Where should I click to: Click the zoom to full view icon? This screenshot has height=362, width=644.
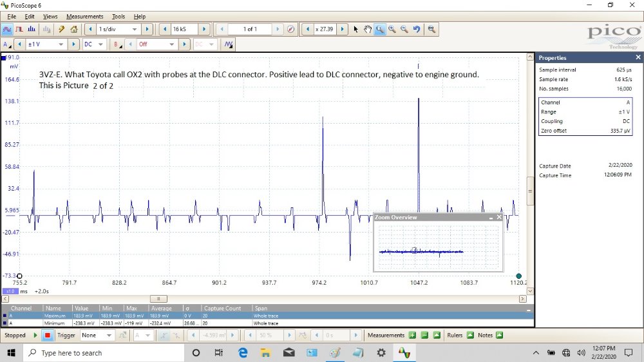point(431,29)
